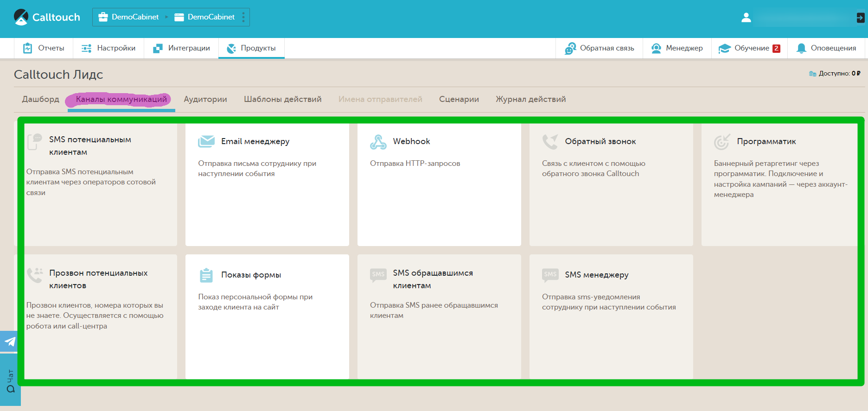Screen dimensions: 868x411
Task: Click the Обратная связь chat icon
Action: (x=570, y=48)
